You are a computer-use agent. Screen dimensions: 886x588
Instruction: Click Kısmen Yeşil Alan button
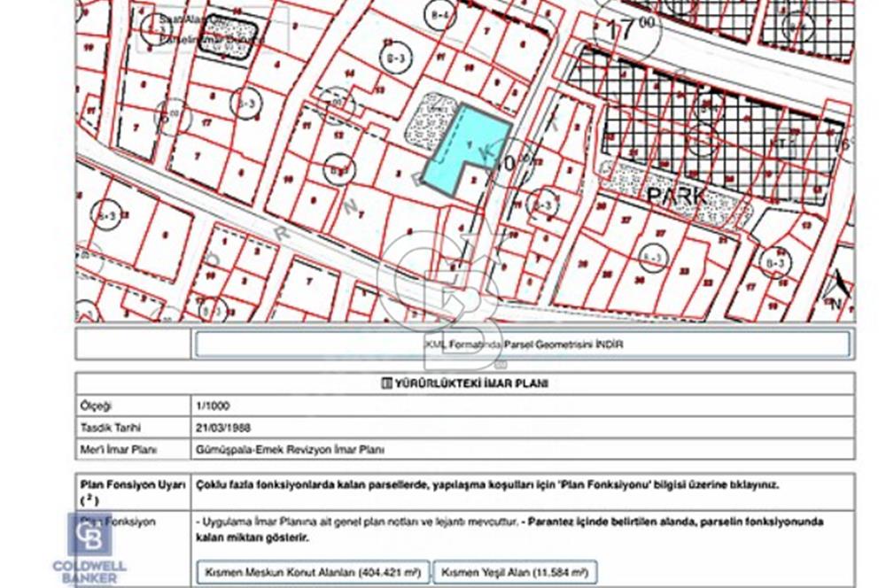tap(515, 572)
